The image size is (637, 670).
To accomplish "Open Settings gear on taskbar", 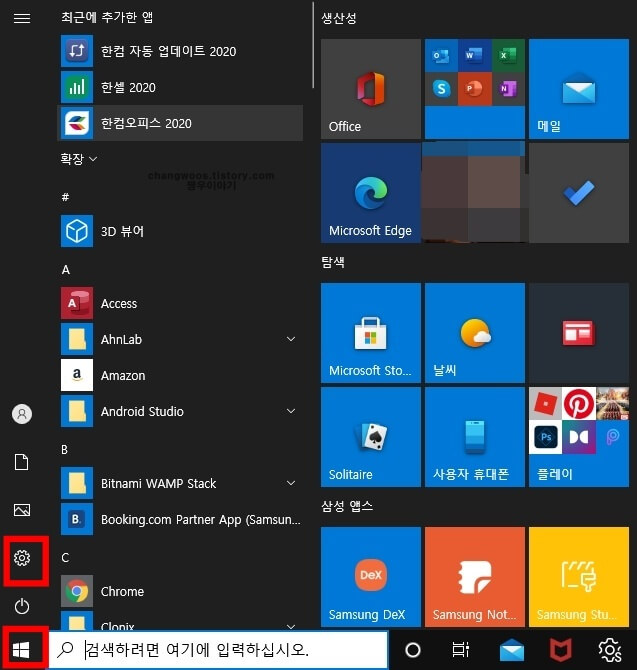I will pos(610,650).
